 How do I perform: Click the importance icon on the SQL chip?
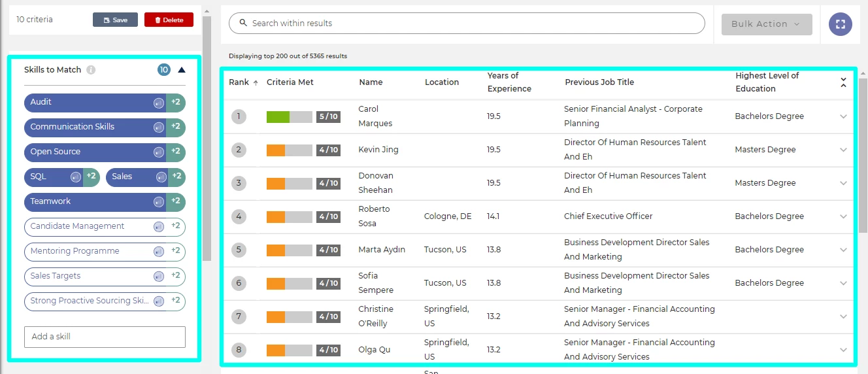tap(75, 177)
